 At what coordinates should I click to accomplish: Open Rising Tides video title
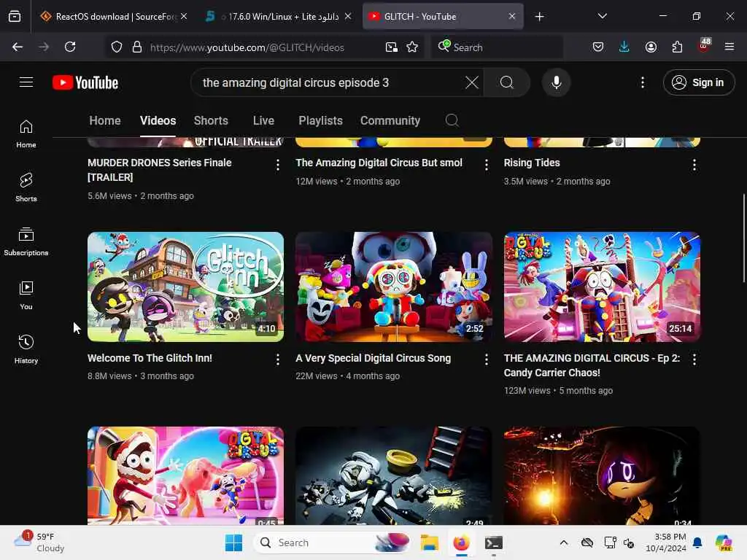[x=532, y=163]
